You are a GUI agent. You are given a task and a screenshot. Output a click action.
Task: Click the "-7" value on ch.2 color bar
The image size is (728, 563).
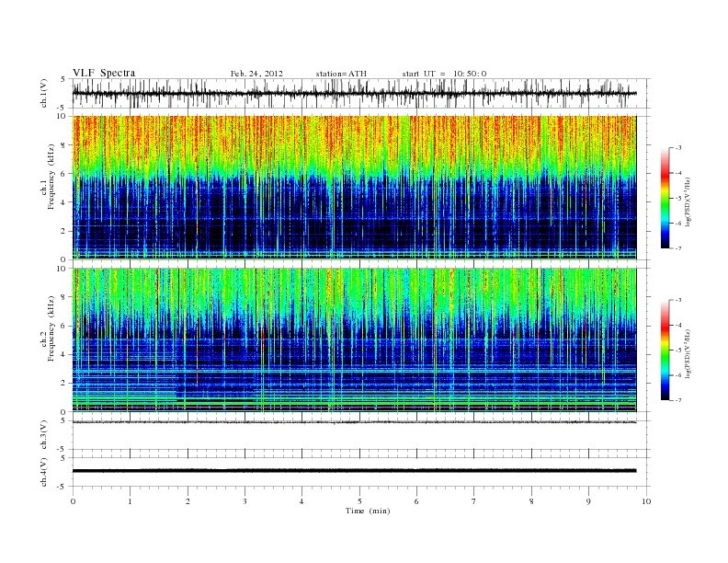pos(677,400)
